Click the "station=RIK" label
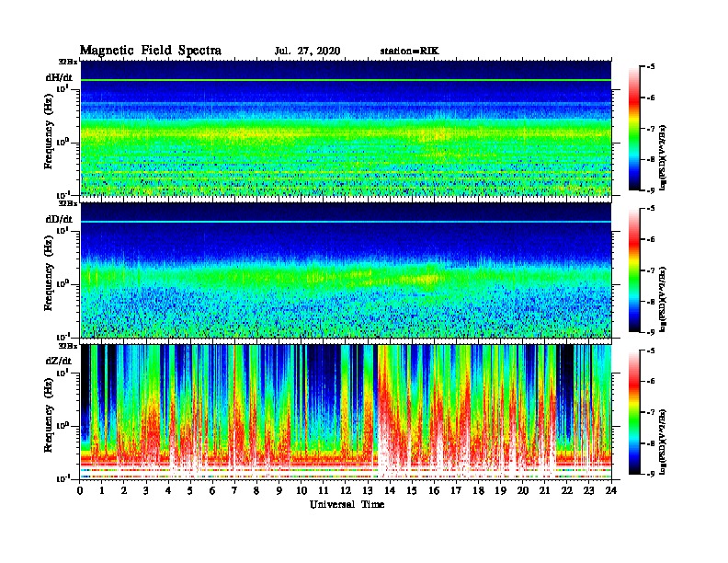Viewport: 728px width, 563px height. (x=409, y=52)
